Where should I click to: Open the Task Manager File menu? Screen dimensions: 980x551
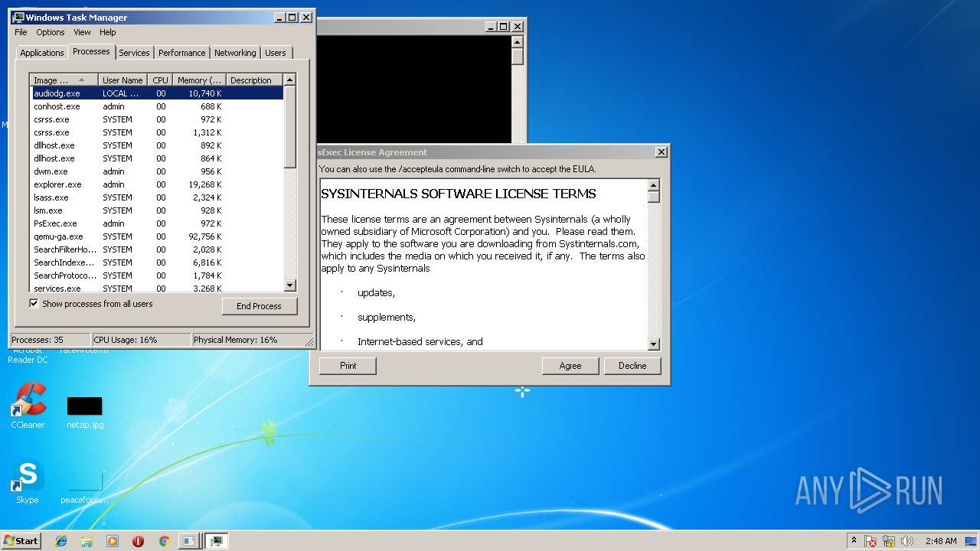(x=21, y=32)
